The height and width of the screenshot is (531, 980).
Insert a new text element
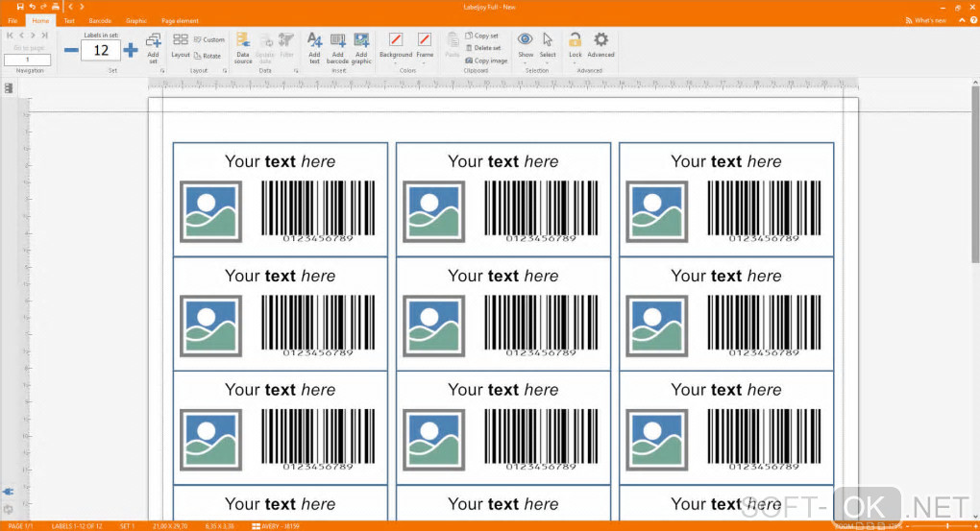point(314,48)
